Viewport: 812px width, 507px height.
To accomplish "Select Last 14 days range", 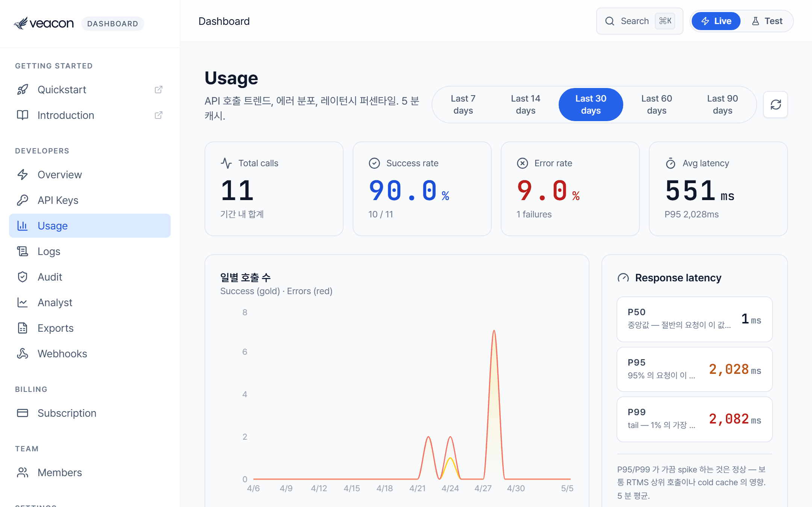I will click(526, 105).
